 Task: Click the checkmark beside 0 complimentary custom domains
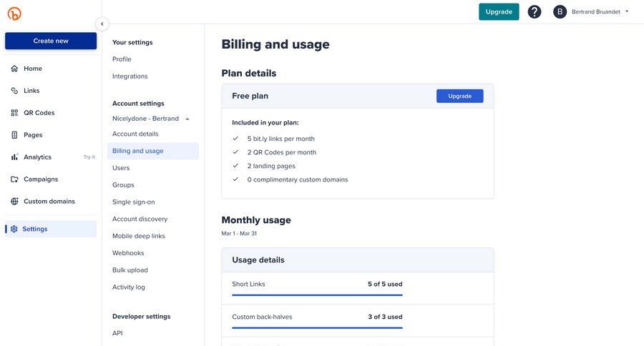coord(235,179)
